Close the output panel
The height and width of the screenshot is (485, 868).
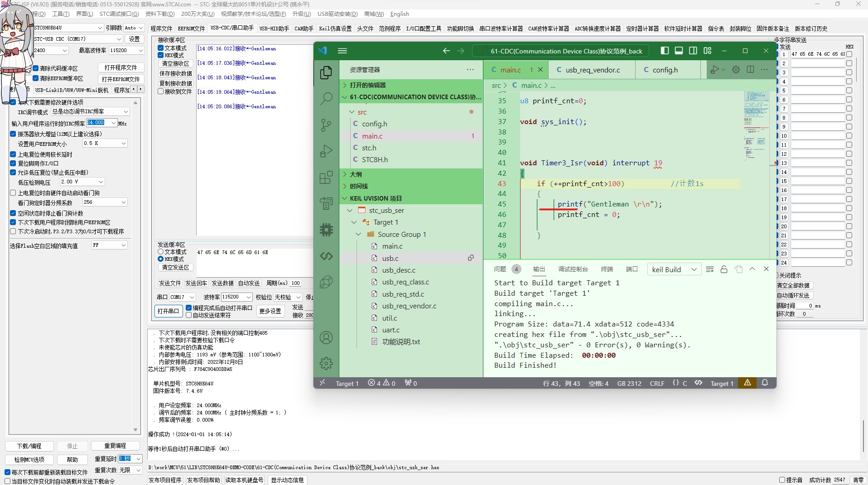tap(766, 269)
